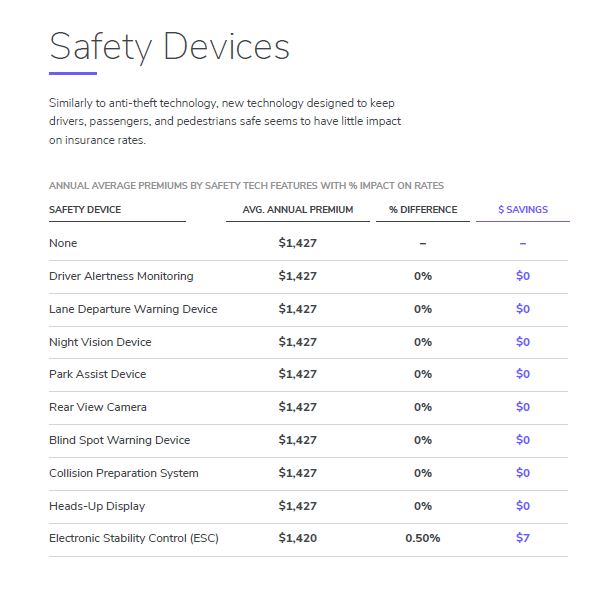Click the $1,420 premium value

298,538
